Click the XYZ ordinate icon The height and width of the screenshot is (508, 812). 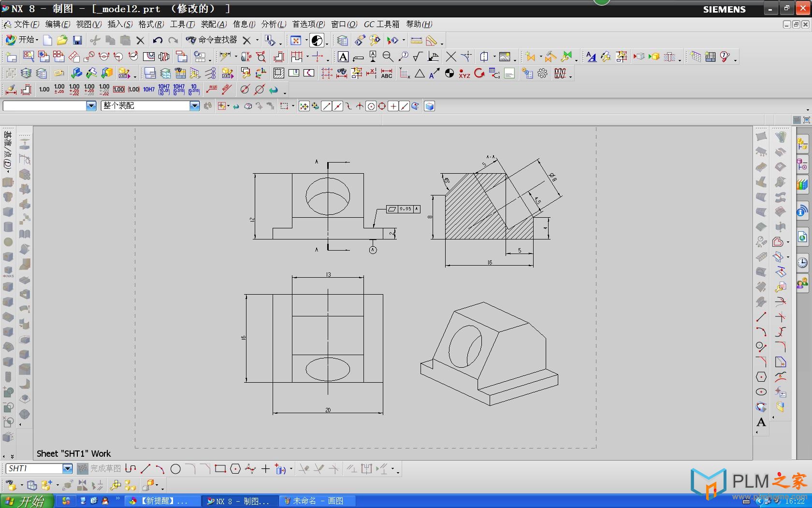pos(464,74)
